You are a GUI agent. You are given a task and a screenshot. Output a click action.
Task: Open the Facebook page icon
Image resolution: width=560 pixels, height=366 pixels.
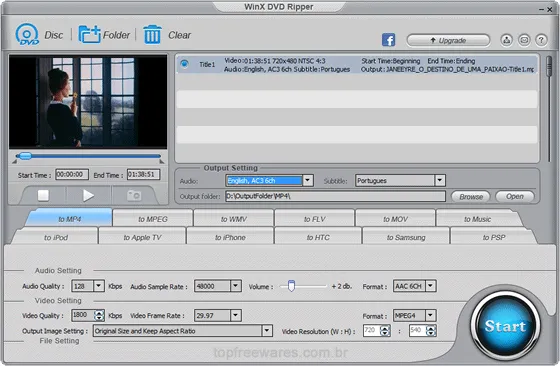[388, 40]
